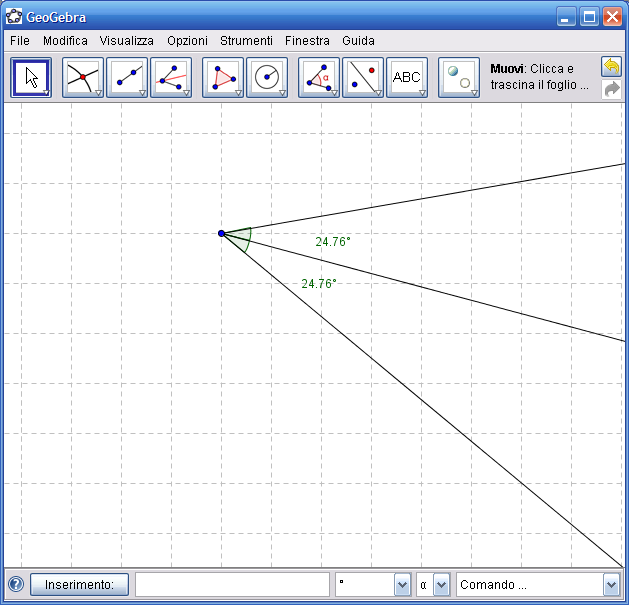Open the Visualizza menu

[126, 41]
